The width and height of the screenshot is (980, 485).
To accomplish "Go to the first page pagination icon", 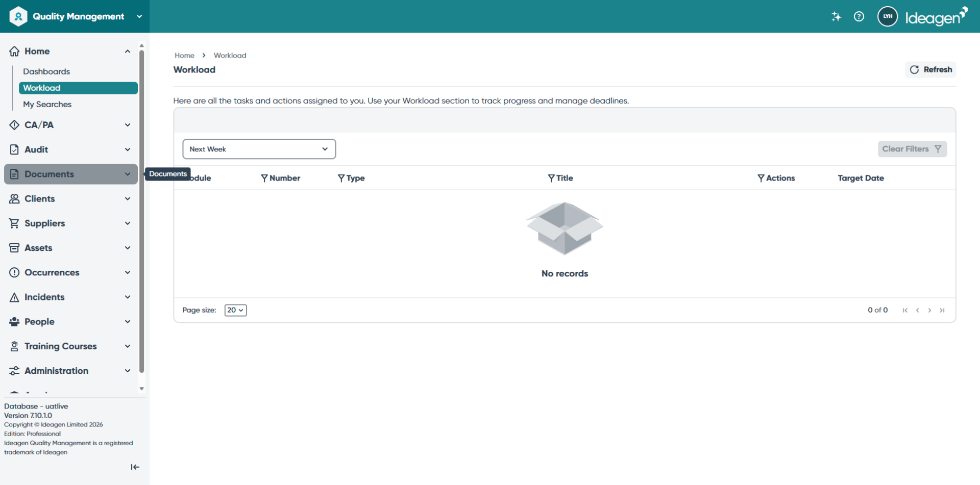I will 905,310.
